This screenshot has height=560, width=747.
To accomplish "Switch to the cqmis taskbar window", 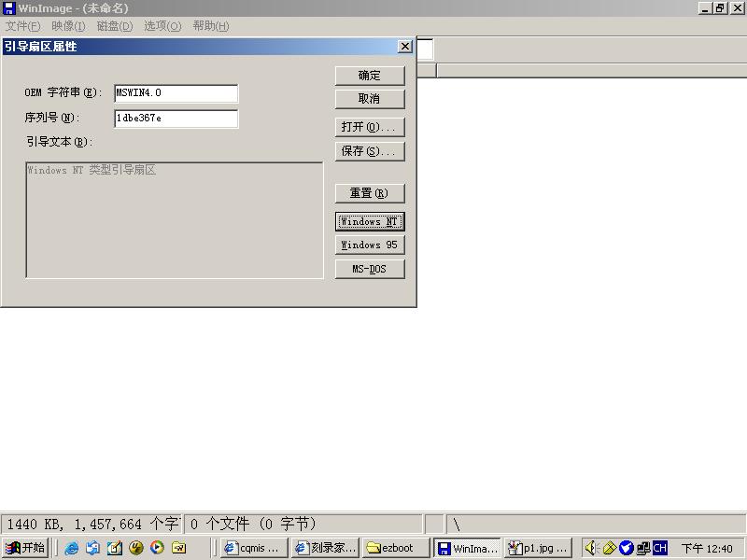I will pyautogui.click(x=254, y=548).
